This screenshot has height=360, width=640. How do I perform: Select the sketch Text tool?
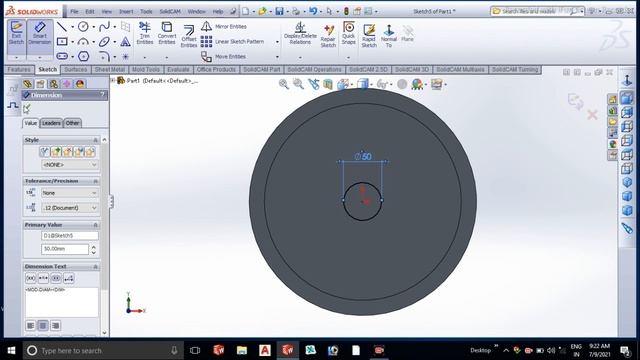click(125, 42)
